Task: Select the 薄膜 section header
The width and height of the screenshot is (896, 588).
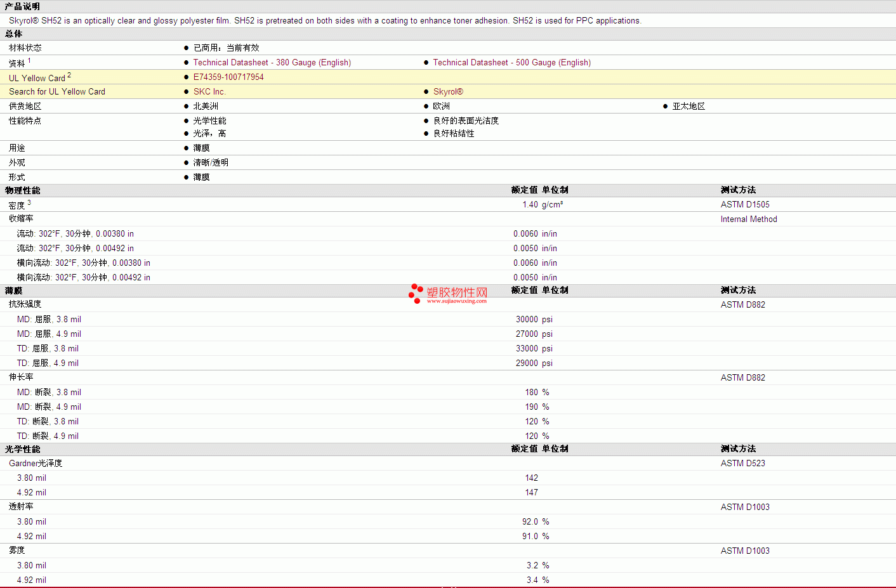Action: [x=13, y=291]
